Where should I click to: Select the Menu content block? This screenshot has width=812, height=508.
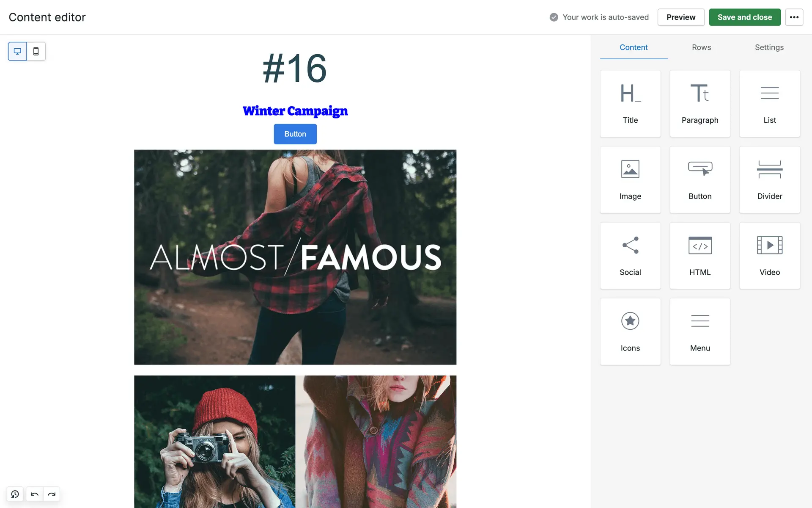point(700,331)
